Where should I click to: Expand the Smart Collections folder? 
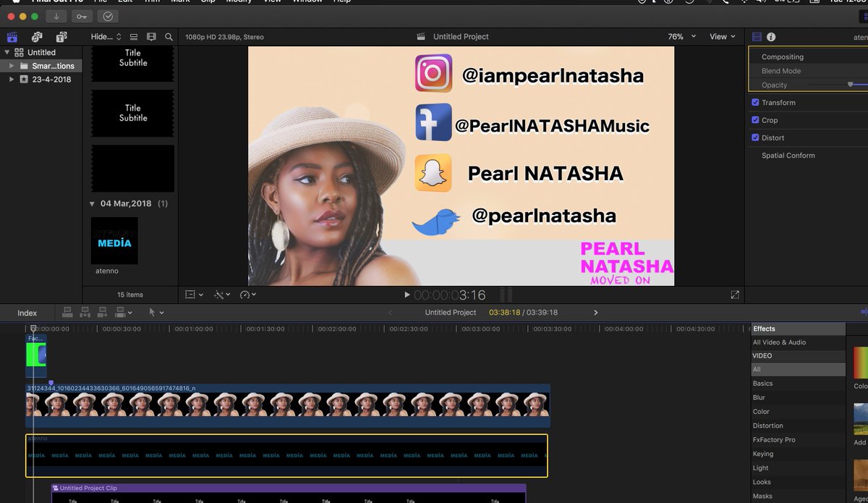[x=12, y=66]
